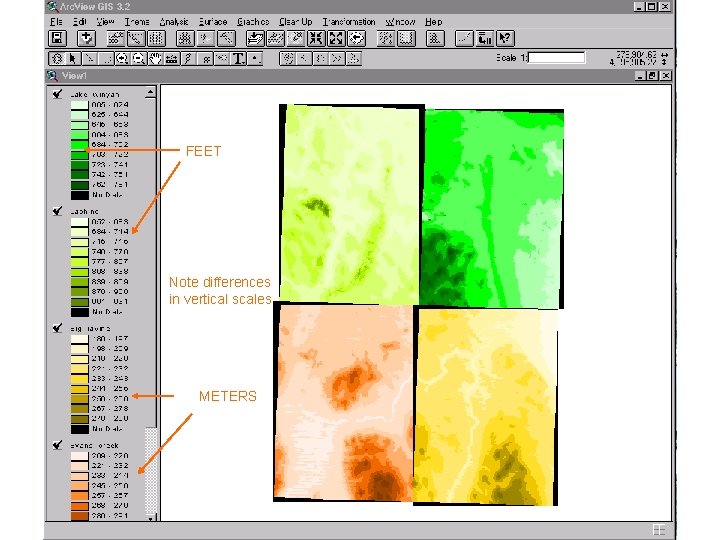Click the Lake Kenyon No Data black swatch
Screen dimensions: 720x540
tap(79, 195)
